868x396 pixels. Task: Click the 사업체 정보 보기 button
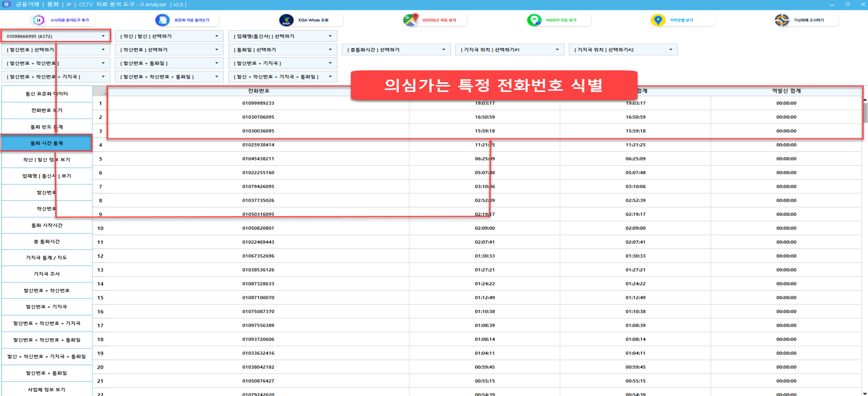click(x=47, y=389)
